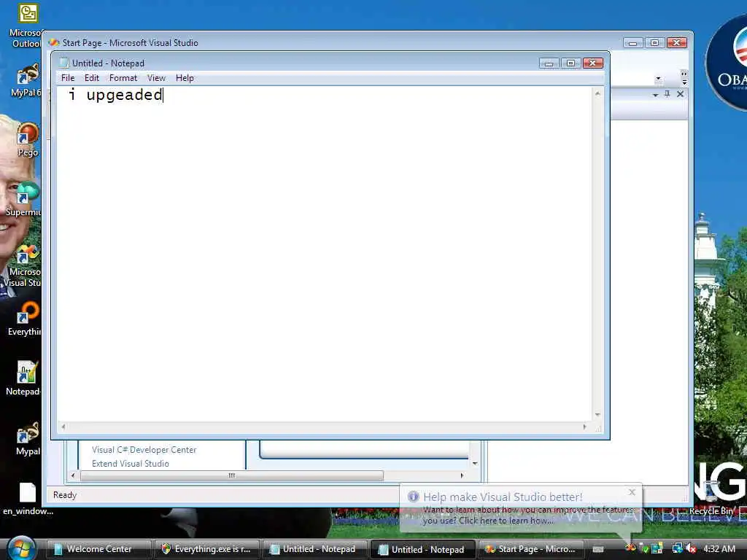Click Notepad vertical scrollbar down arrow
The image size is (747, 560).
597,415
